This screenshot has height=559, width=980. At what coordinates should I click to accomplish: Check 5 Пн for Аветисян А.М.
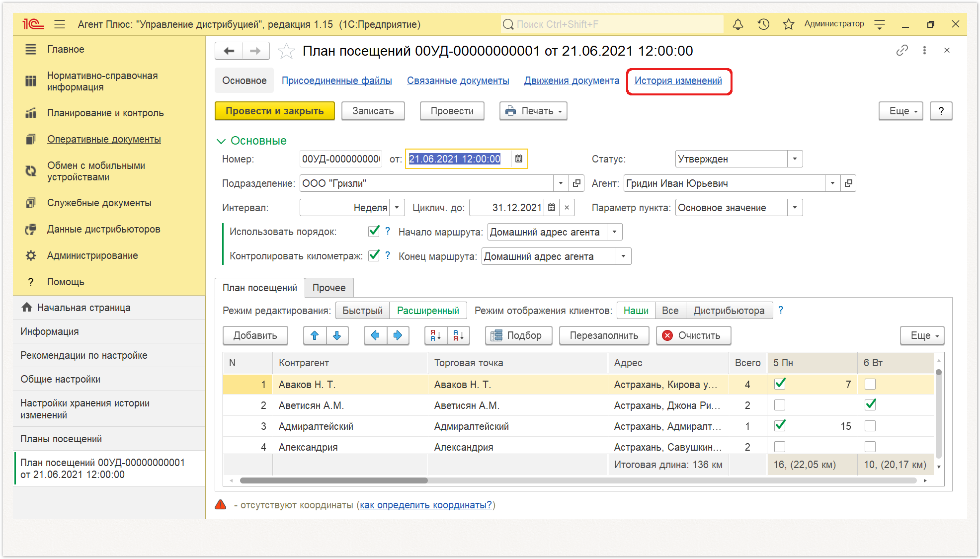(x=780, y=405)
